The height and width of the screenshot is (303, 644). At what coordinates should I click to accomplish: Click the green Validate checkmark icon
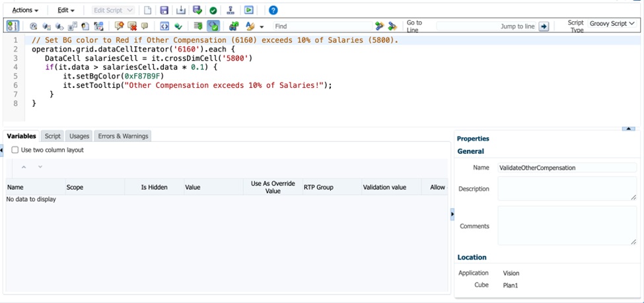pyautogui.click(x=213, y=11)
